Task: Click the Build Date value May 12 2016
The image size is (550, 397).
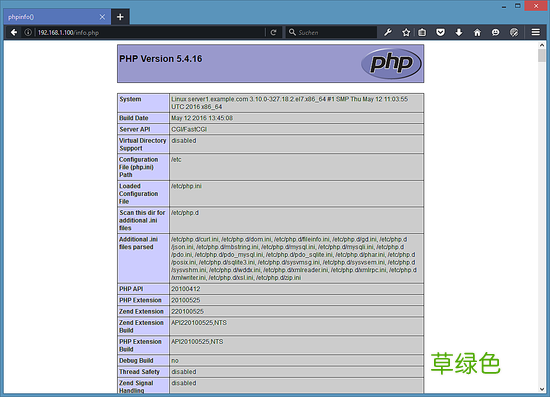Action: (x=202, y=118)
